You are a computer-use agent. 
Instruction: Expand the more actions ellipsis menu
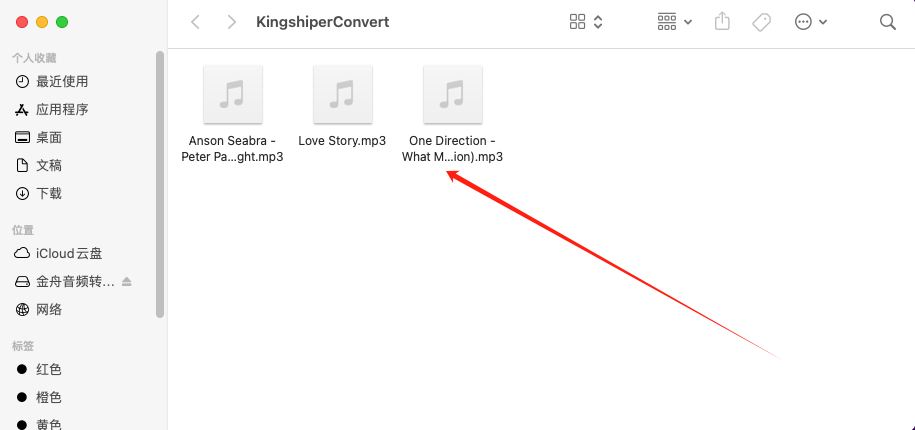811,22
